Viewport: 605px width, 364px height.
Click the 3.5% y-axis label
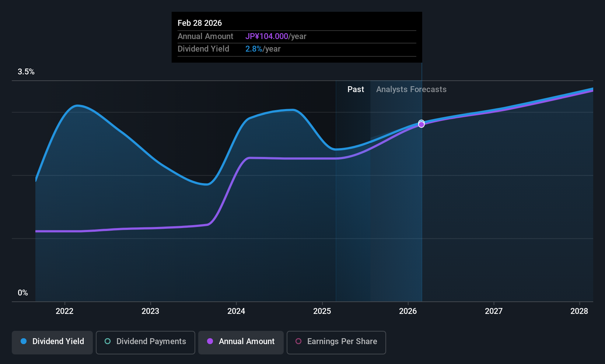click(26, 72)
